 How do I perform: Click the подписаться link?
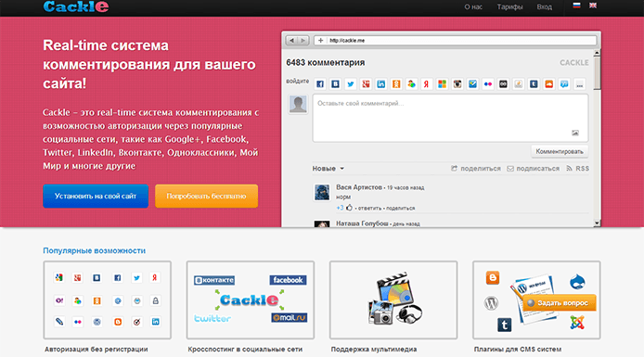[x=533, y=169]
